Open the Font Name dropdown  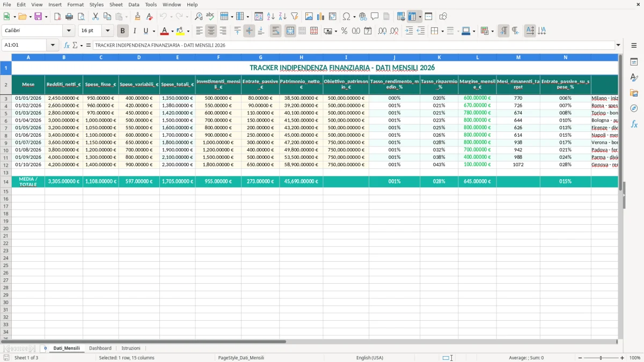click(x=69, y=31)
